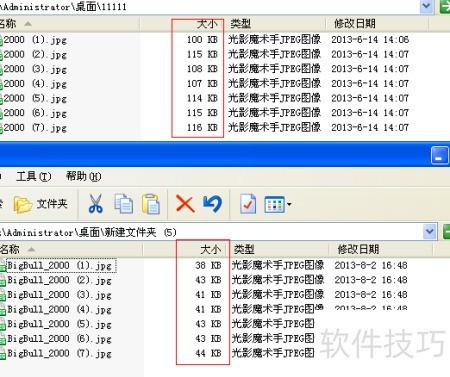Expand address dropdown of 11111 window
Screen dimensions: 450x377
427,6
